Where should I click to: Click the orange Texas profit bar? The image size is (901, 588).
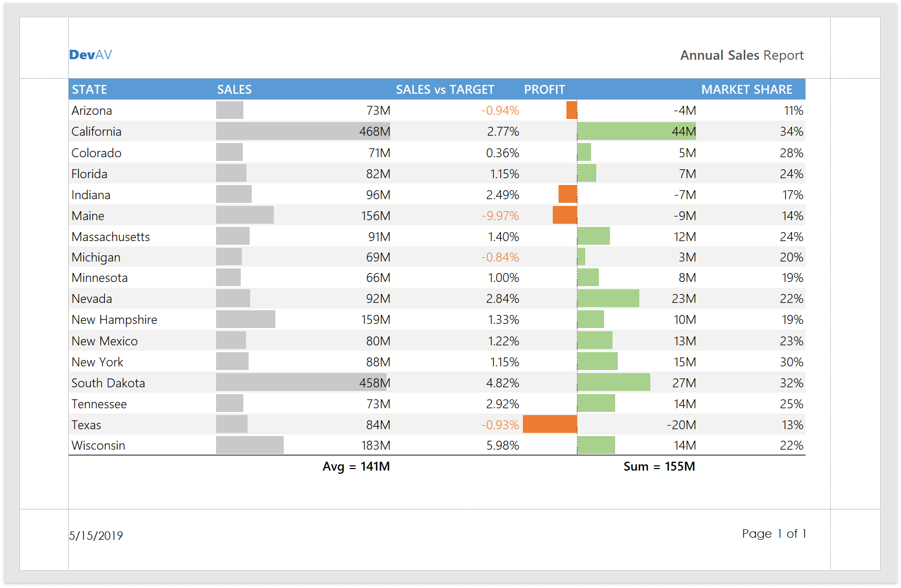tap(550, 424)
